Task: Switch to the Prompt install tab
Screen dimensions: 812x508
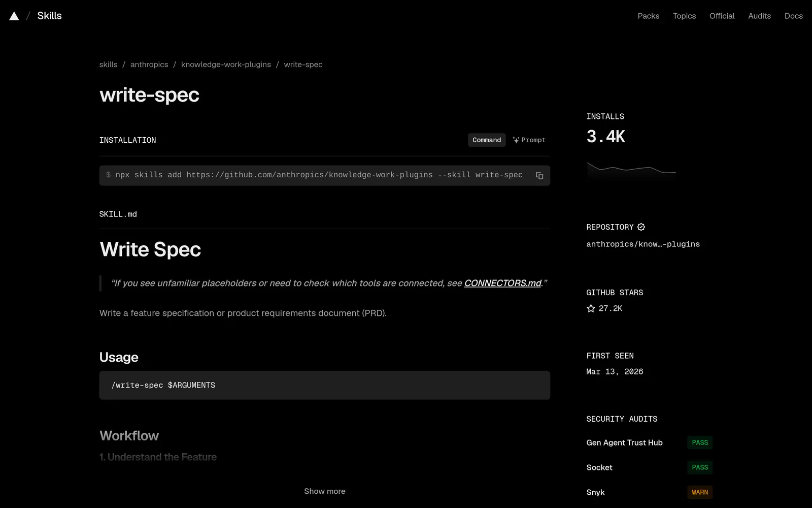Action: tap(529, 140)
